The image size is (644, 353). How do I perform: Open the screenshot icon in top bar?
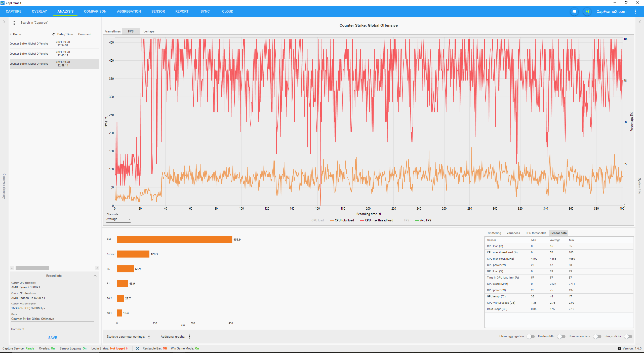click(574, 12)
